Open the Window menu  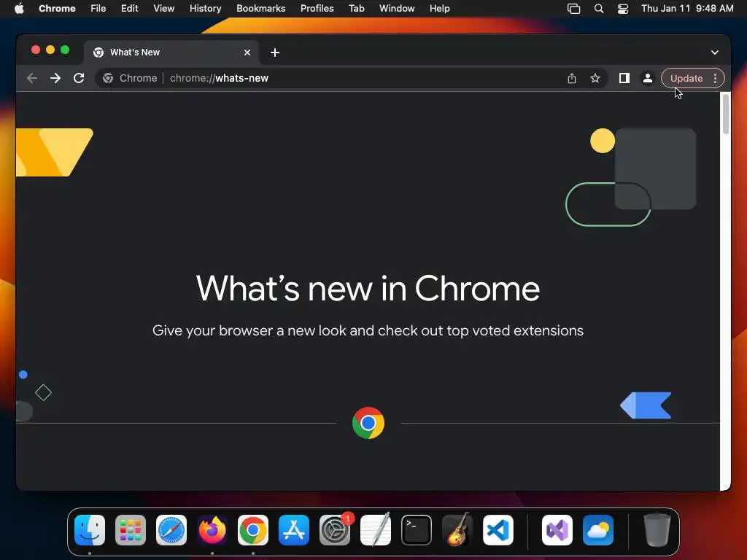pos(397,9)
